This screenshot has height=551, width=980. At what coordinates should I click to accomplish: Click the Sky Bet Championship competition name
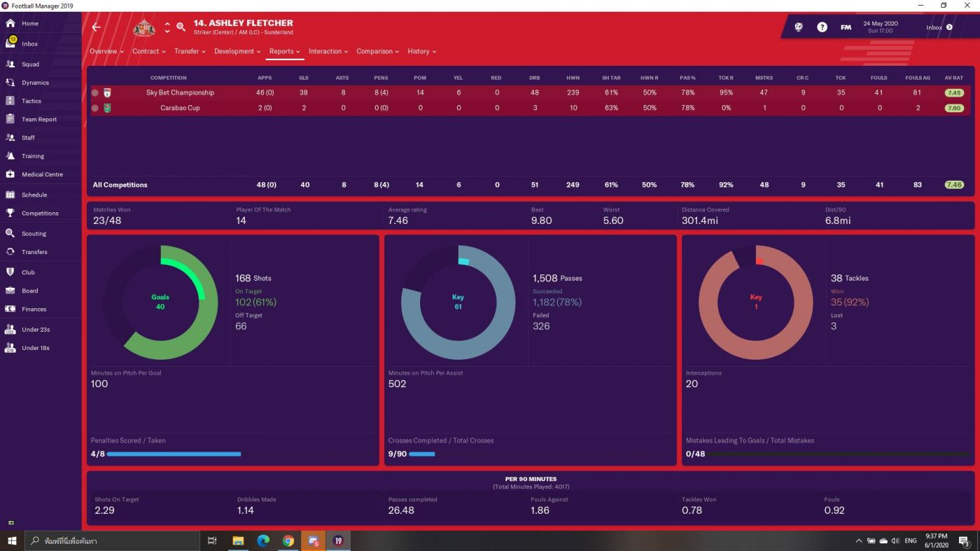point(180,92)
